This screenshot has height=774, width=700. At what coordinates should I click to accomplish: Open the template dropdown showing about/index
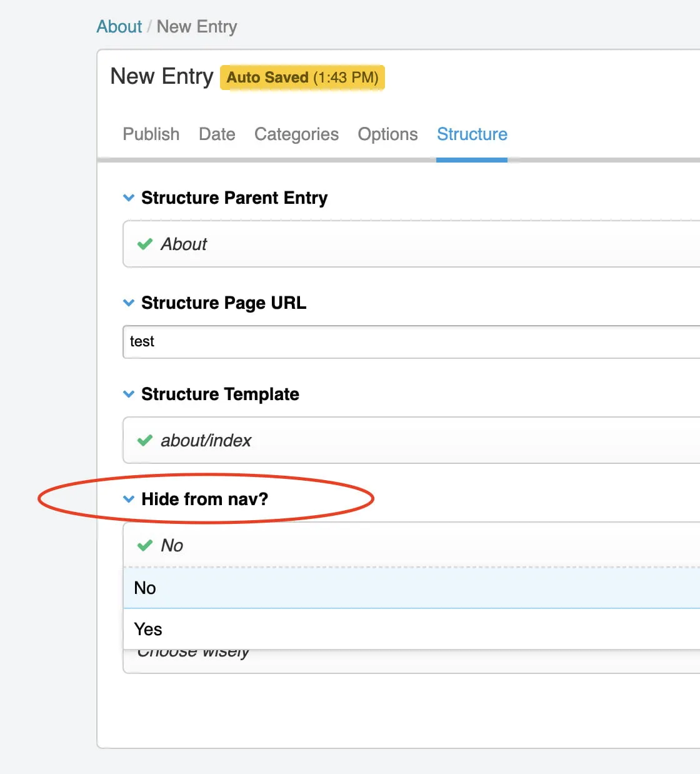click(411, 440)
